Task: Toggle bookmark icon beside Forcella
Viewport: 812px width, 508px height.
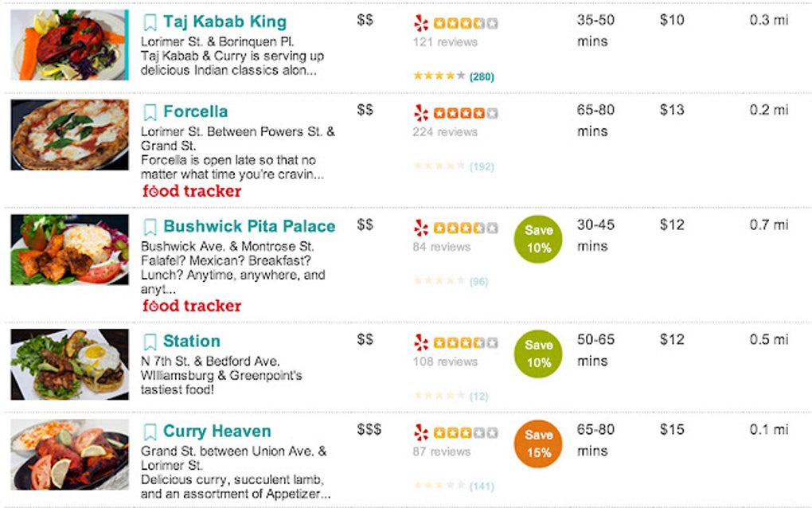Action: pyautogui.click(x=150, y=112)
